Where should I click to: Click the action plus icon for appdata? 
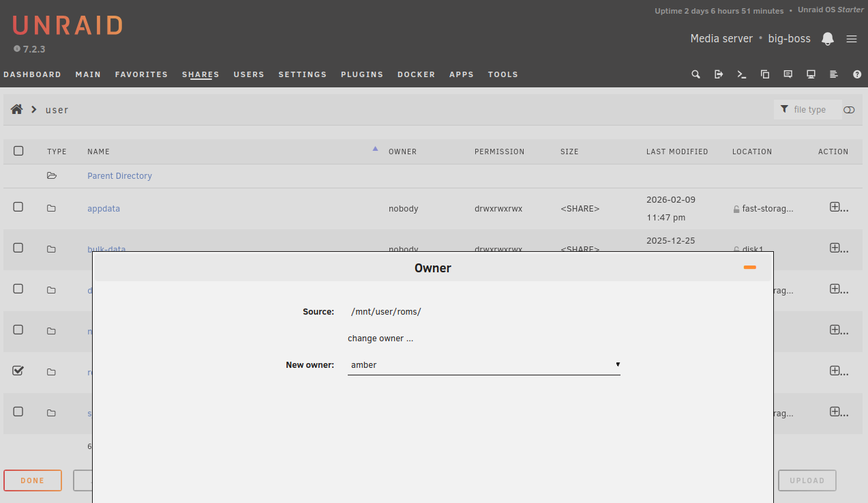click(x=835, y=207)
